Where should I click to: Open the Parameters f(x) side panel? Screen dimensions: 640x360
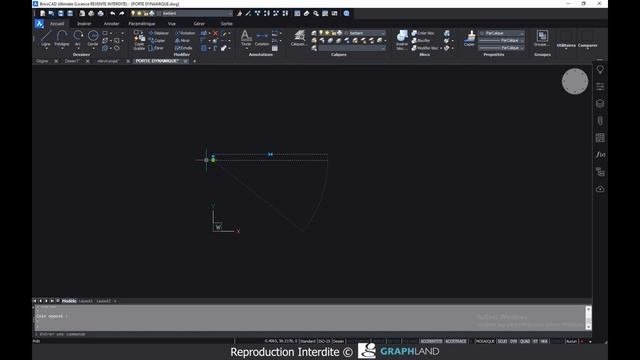[x=600, y=155]
